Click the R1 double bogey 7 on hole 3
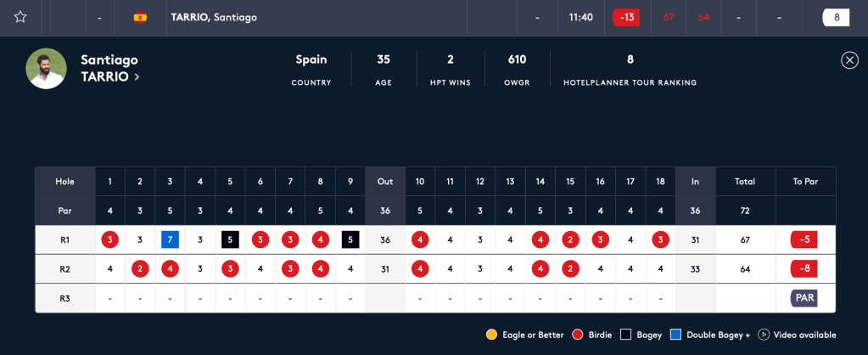The height and width of the screenshot is (355, 868). 170,239
